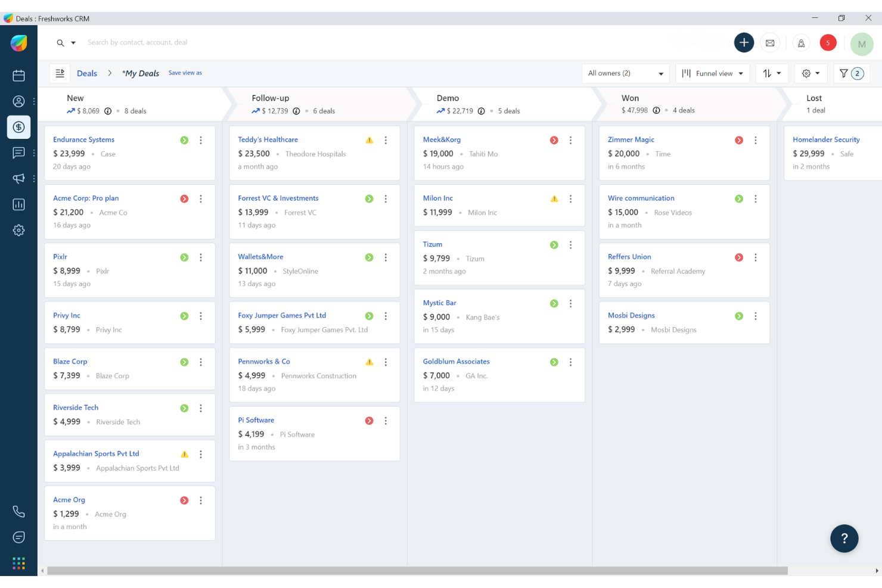This screenshot has width=882, height=588.
Task: Click the search magnifier icon
Action: [x=60, y=42]
